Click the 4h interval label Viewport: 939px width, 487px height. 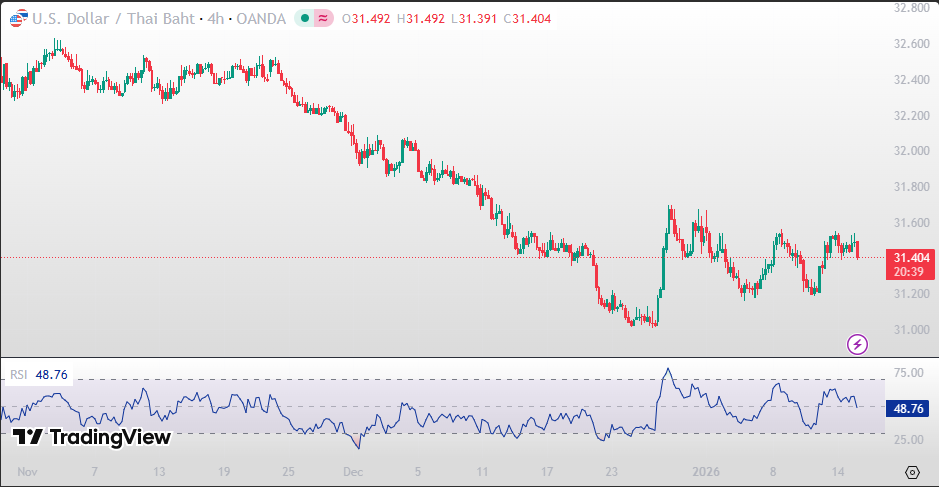coord(215,19)
